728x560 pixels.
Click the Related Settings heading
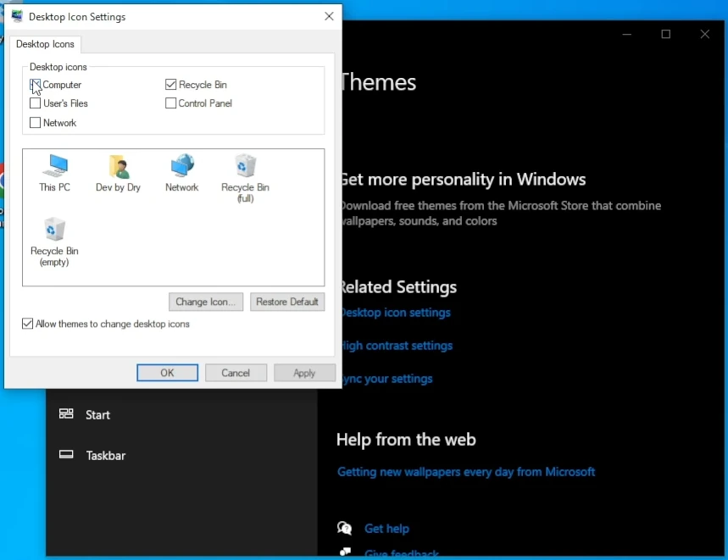point(399,286)
